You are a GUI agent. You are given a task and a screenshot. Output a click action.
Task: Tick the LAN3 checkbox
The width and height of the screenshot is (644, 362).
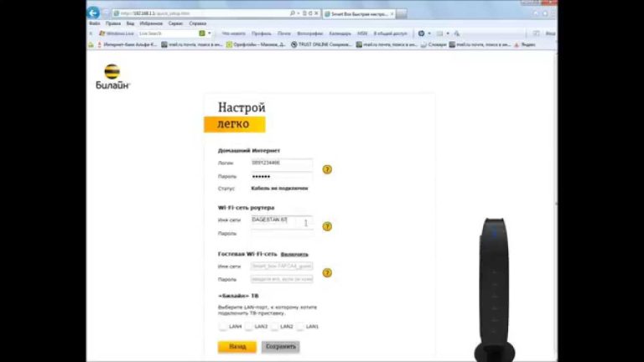[x=248, y=326]
